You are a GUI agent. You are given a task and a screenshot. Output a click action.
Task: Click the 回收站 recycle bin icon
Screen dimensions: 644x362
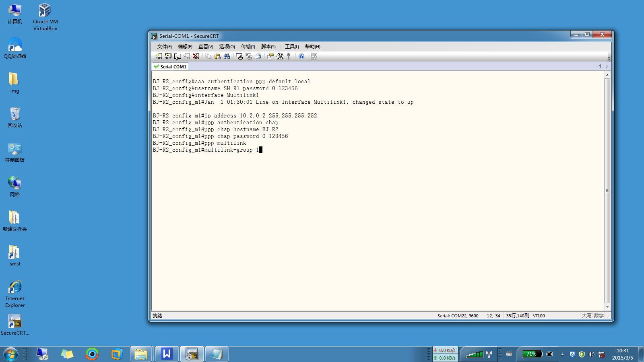pyautogui.click(x=15, y=117)
